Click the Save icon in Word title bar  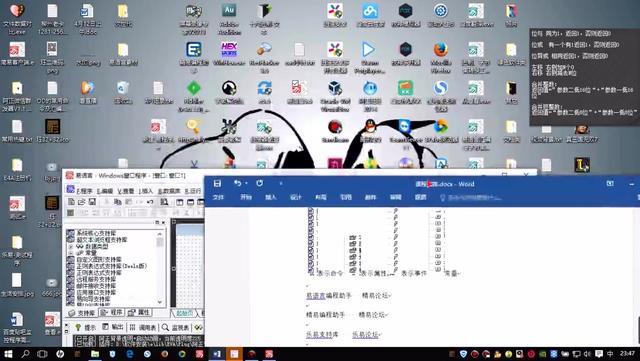[x=218, y=183]
